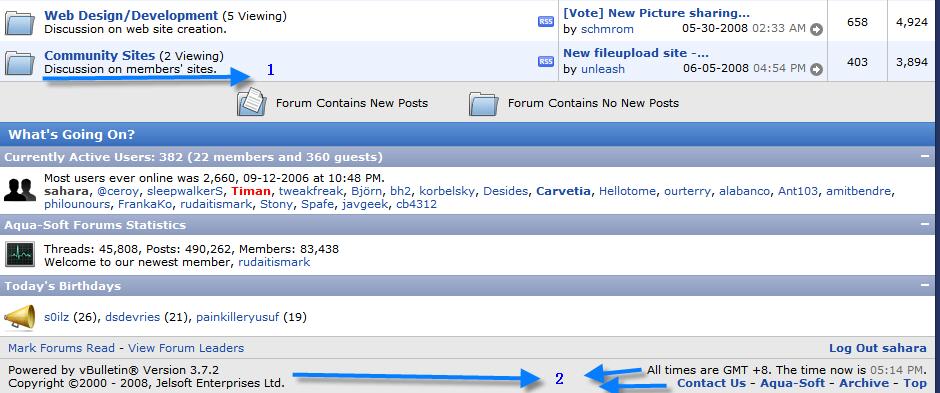The height and width of the screenshot is (393, 940).
Task: View user philounours profile
Action: tap(77, 204)
